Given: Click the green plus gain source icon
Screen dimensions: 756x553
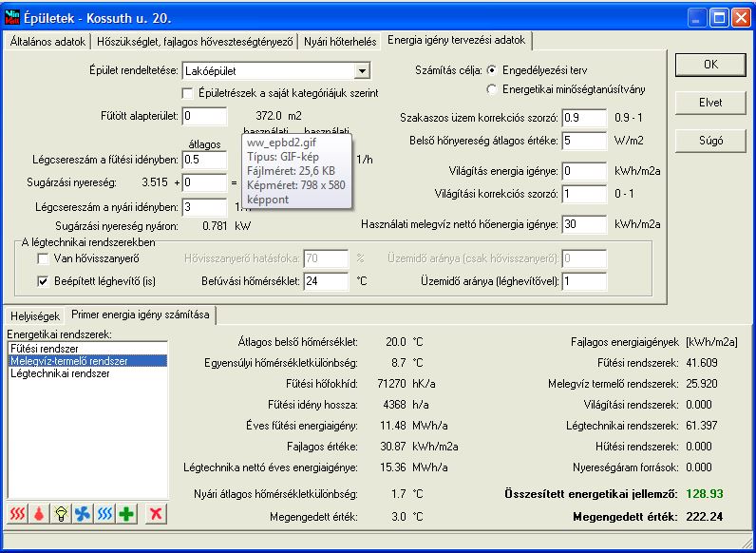Looking at the screenshot, I should (126, 514).
